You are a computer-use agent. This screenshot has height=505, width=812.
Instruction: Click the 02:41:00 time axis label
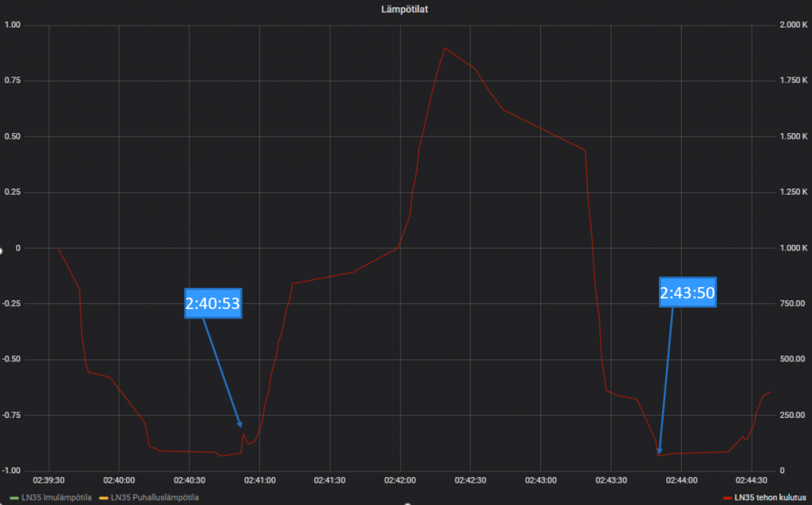pos(259,480)
